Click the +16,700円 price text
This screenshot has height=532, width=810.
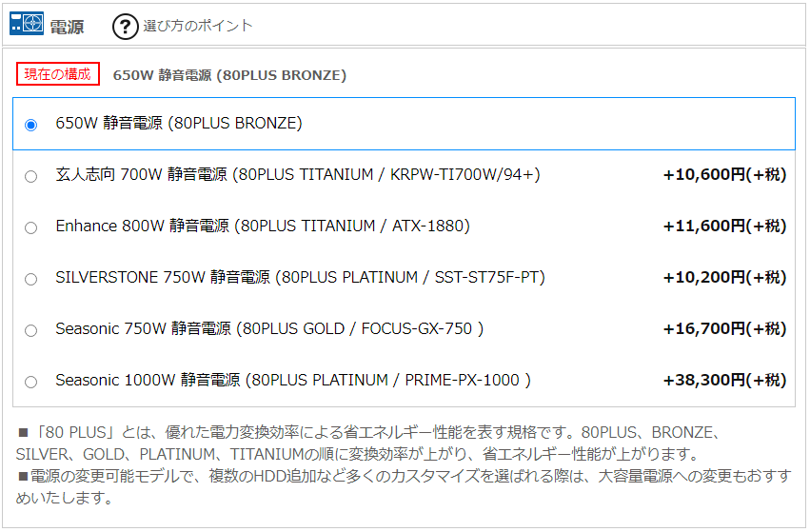723,329
